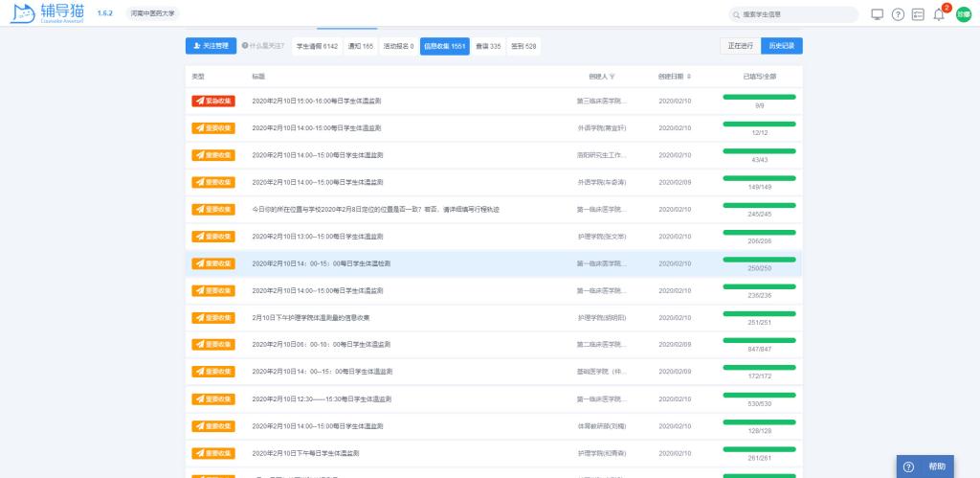Screen dimensions: 980x478
Task: Click the 关注管理 button
Action: [211, 46]
